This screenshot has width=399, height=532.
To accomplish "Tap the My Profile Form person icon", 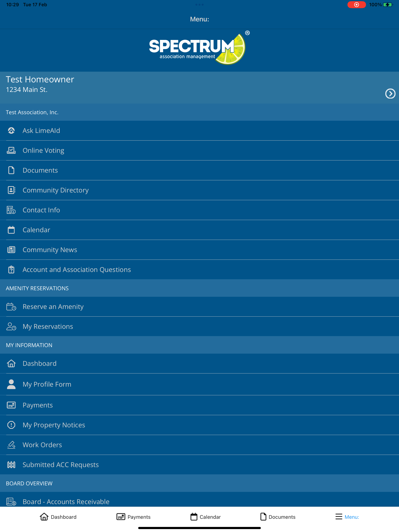I will point(11,384).
